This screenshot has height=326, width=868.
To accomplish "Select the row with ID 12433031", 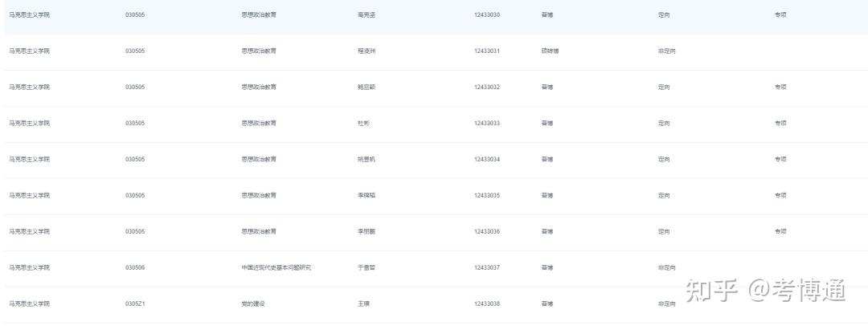I will [487, 51].
